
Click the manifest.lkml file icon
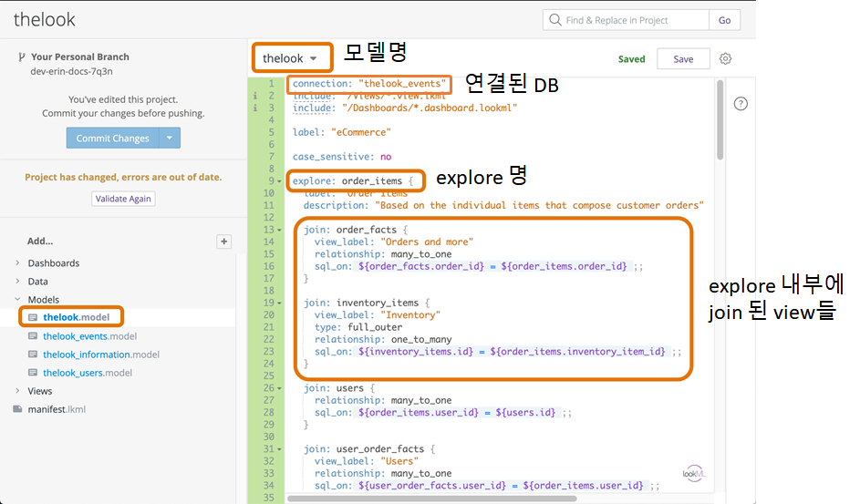[x=17, y=409]
